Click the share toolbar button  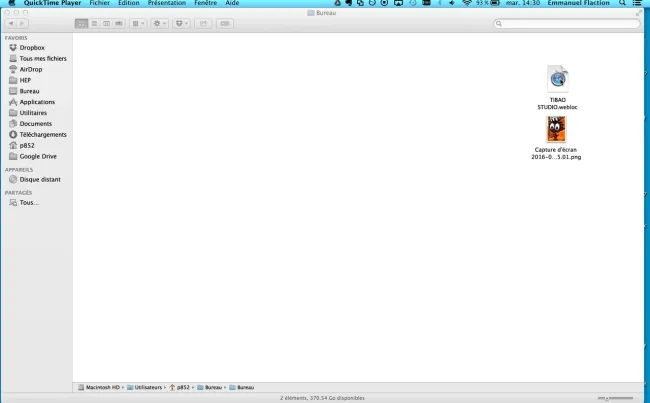coord(203,24)
